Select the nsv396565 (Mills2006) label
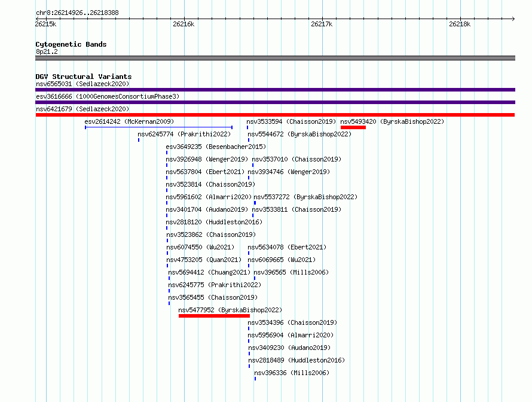The image size is (532, 402). [x=291, y=272]
